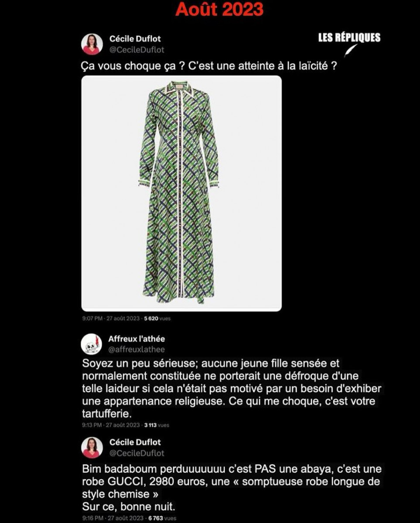This screenshot has width=420, height=523.
Task: Click the LES RÉPLIQUES watermark text
Action: (349, 37)
